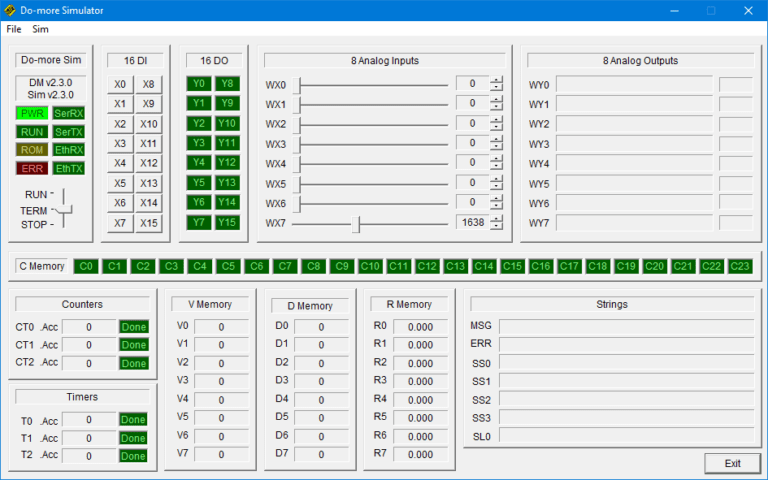Toggle digital input X15
Viewport: 768px width, 480px height.
click(148, 223)
